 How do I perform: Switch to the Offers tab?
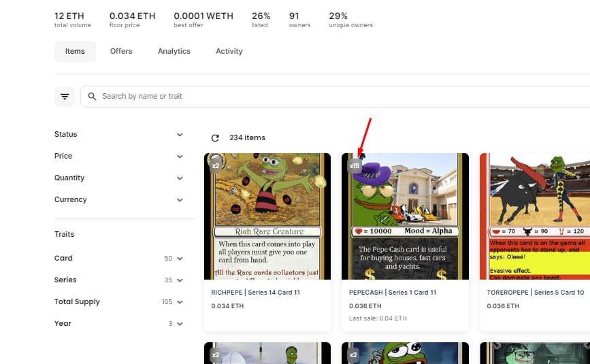coord(121,51)
